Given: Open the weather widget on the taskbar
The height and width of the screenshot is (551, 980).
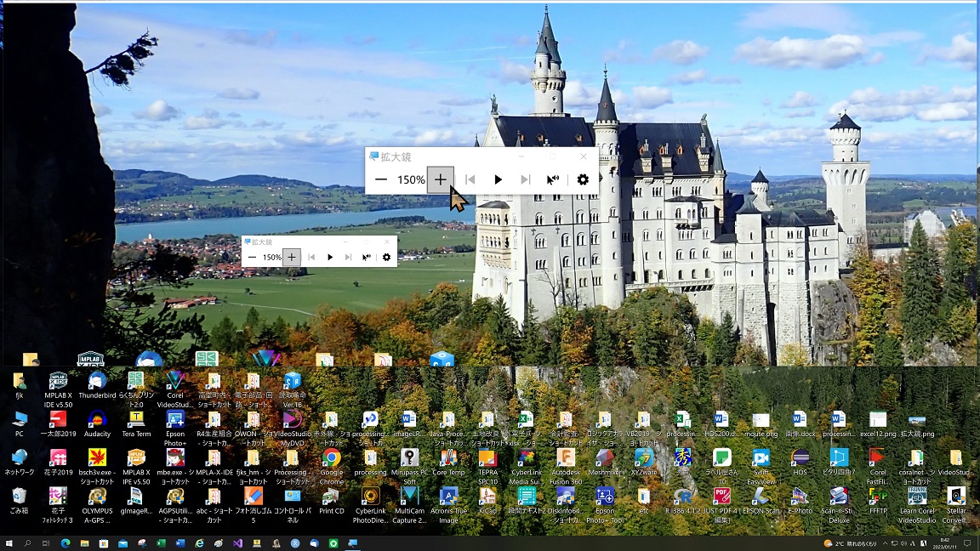Looking at the screenshot, I should (851, 542).
